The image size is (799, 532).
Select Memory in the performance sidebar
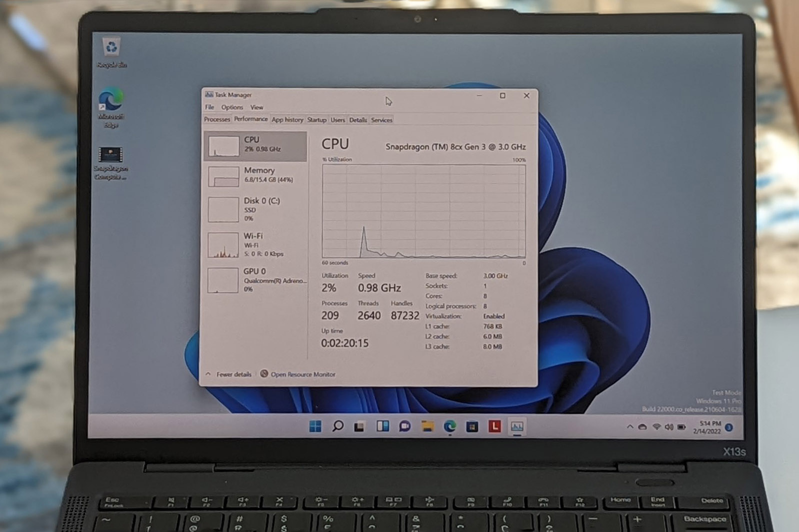coord(255,176)
